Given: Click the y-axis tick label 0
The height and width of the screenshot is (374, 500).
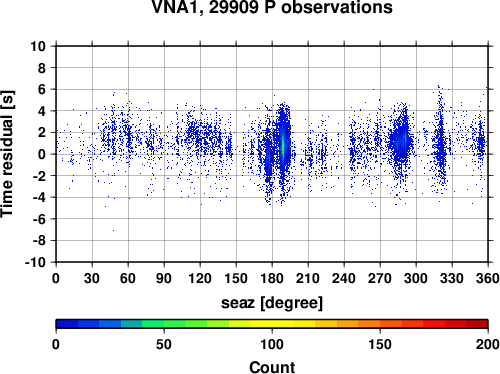Looking at the screenshot, I should pyautogui.click(x=42, y=154).
